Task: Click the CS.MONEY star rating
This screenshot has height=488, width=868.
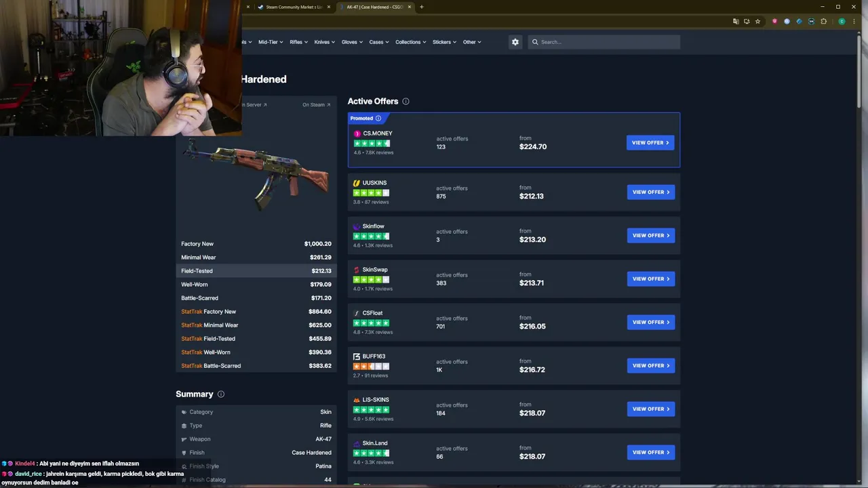Action: (372, 144)
